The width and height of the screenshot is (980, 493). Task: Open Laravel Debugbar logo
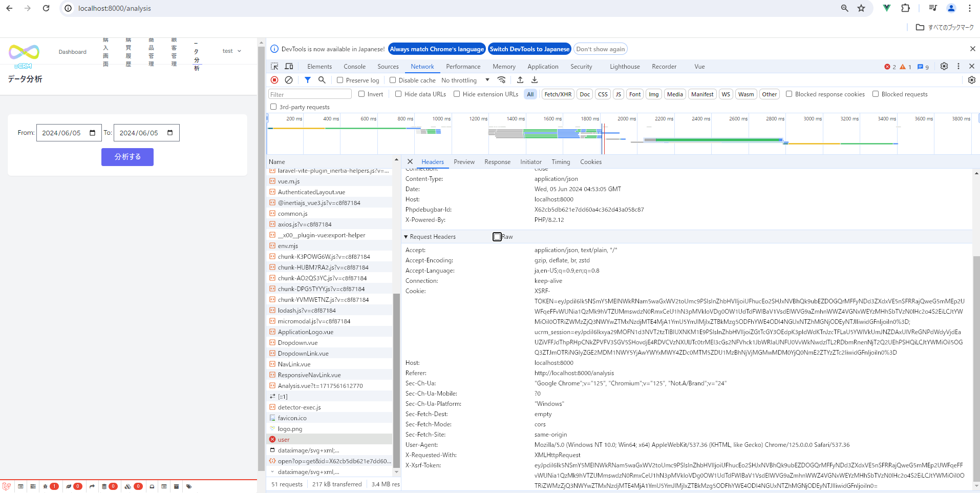pos(6,486)
